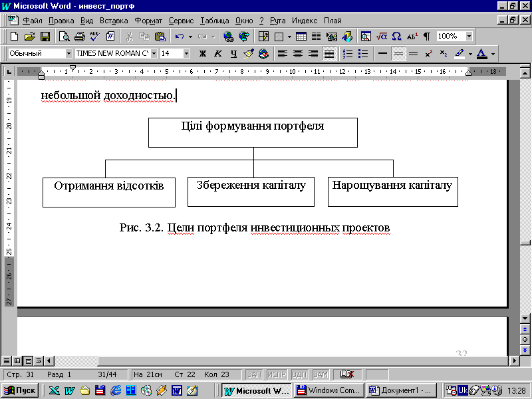Screen dimensions: 532x399
Task: Open the font name dropdown
Action: [154, 54]
